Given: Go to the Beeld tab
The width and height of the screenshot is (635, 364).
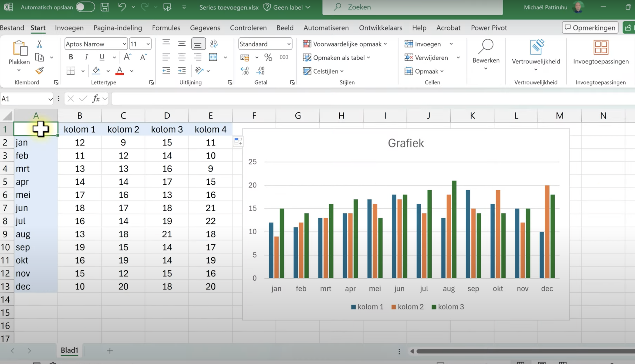Looking at the screenshot, I should (285, 28).
